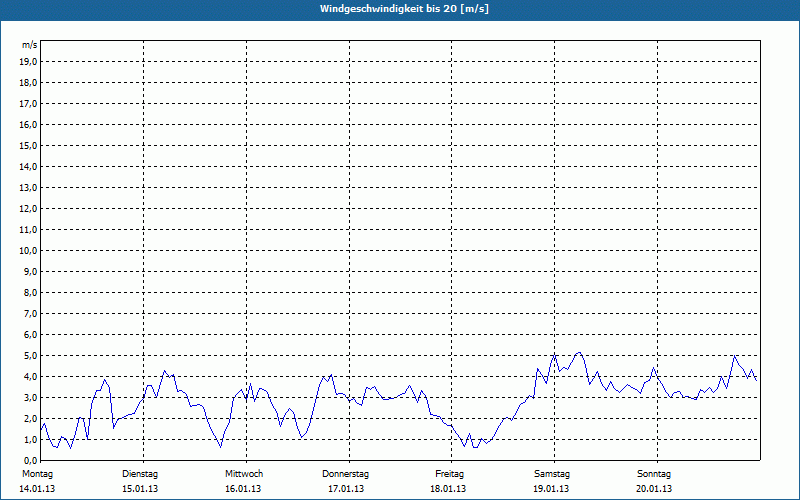Select the 1,0 axis label
The height and width of the screenshot is (500, 800).
click(30, 440)
